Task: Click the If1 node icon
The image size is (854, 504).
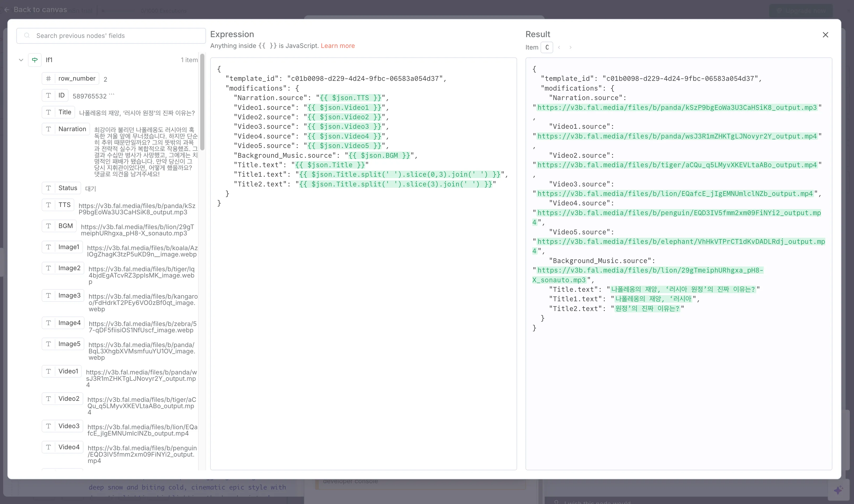Action: (x=35, y=60)
